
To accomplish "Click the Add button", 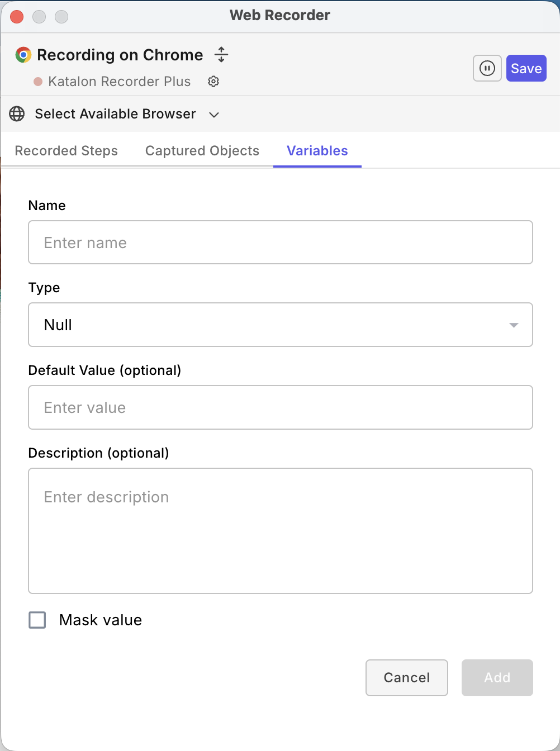I will point(497,677).
